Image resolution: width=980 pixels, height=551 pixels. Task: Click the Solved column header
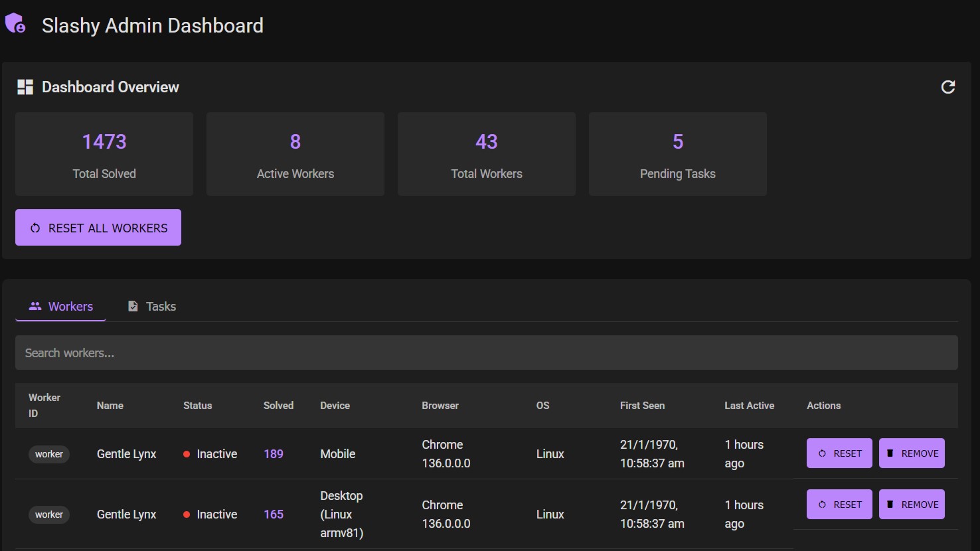278,406
